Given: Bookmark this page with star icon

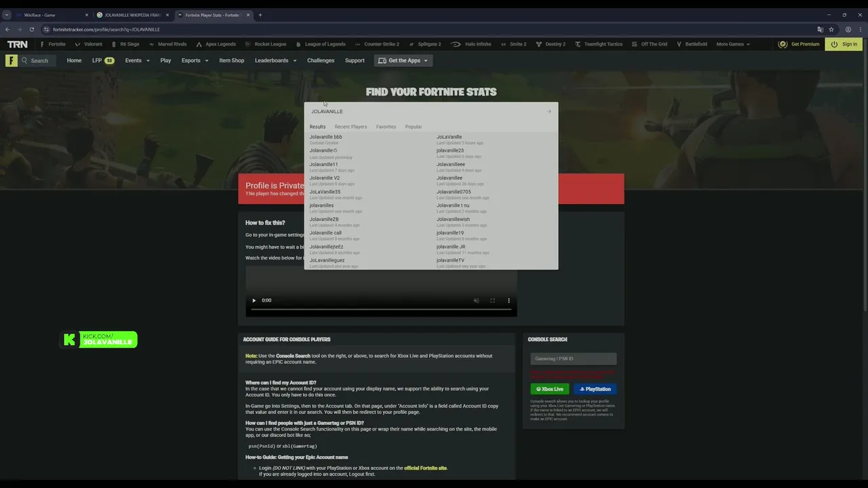Looking at the screenshot, I should pyautogui.click(x=831, y=29).
